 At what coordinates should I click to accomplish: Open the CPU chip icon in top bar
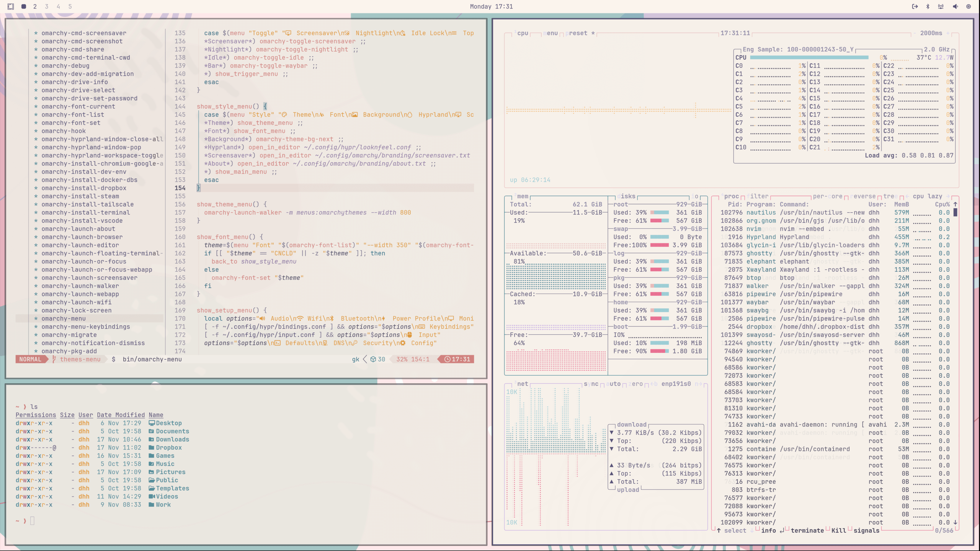coord(969,7)
